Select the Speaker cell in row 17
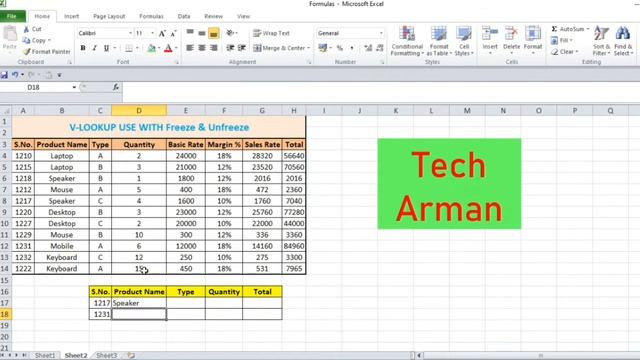 [139, 303]
